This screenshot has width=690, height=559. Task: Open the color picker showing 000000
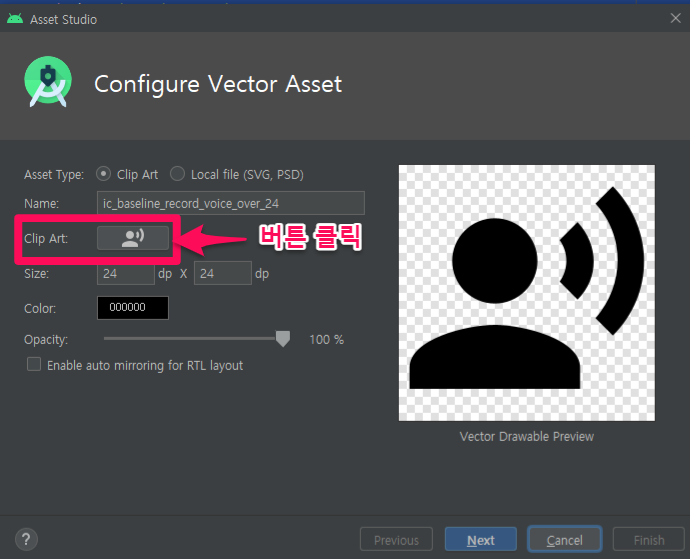pyautogui.click(x=133, y=308)
